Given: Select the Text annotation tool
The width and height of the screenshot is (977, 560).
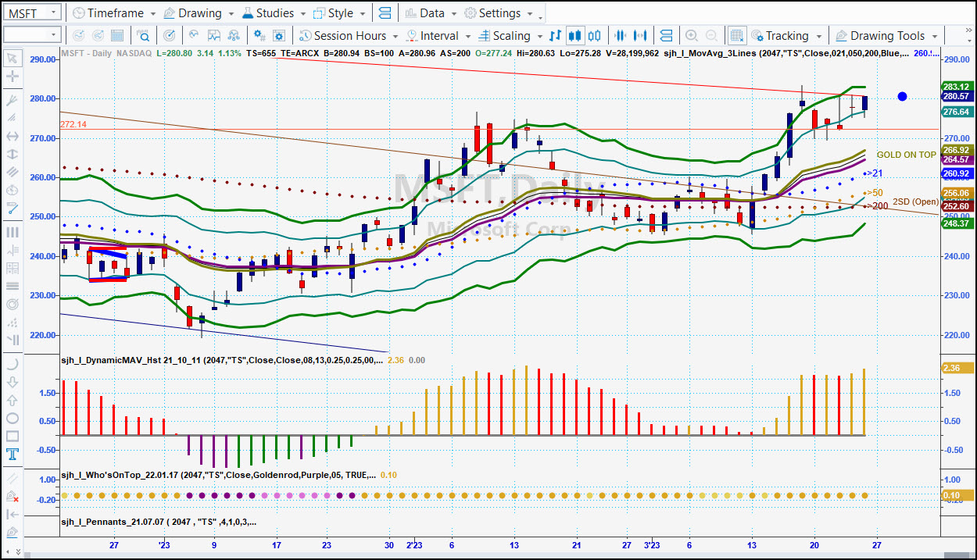Looking at the screenshot, I should point(13,454).
